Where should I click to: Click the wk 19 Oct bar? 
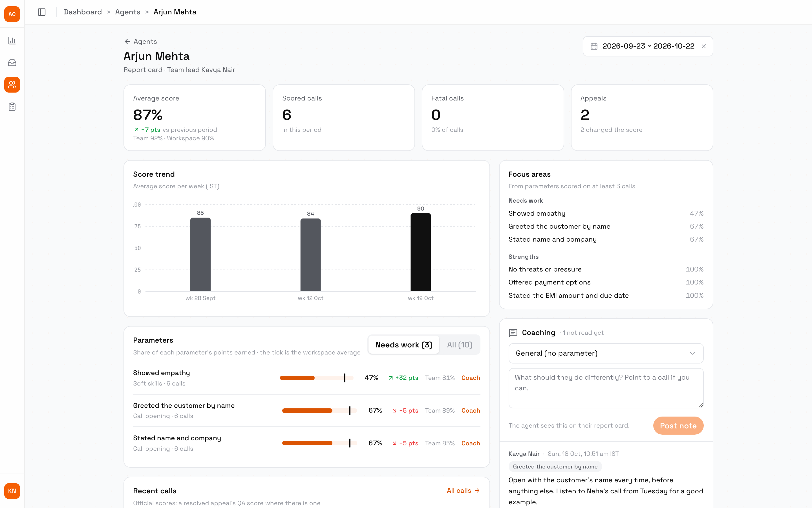tap(420, 252)
